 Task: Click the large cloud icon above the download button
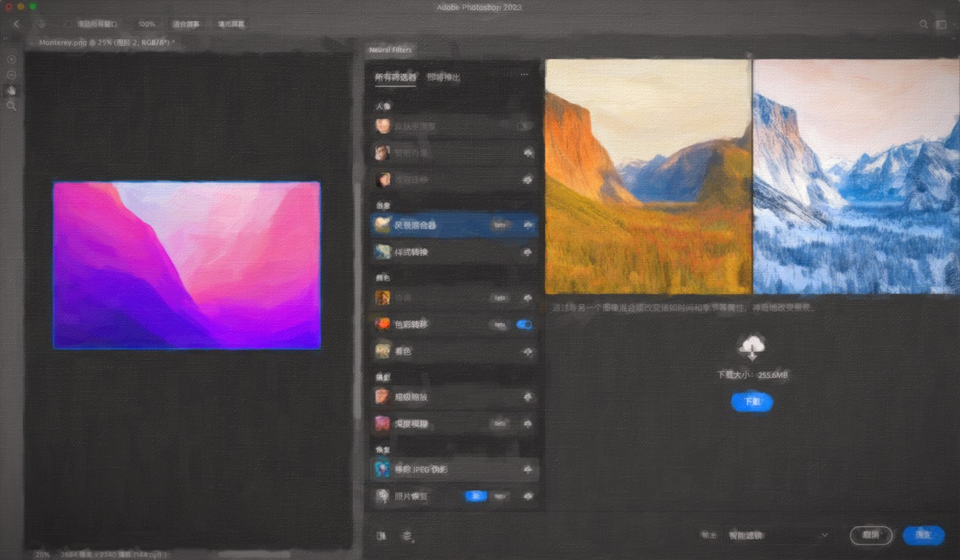[x=752, y=346]
